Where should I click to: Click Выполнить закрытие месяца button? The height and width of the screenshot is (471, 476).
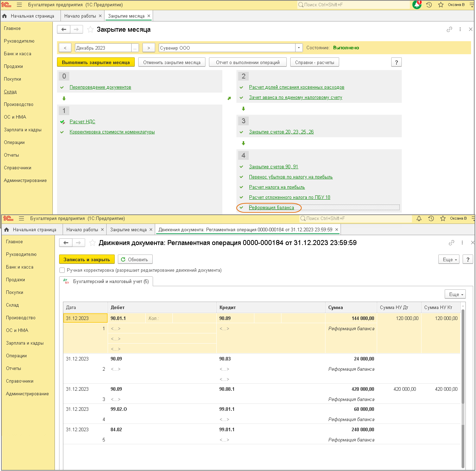point(96,62)
